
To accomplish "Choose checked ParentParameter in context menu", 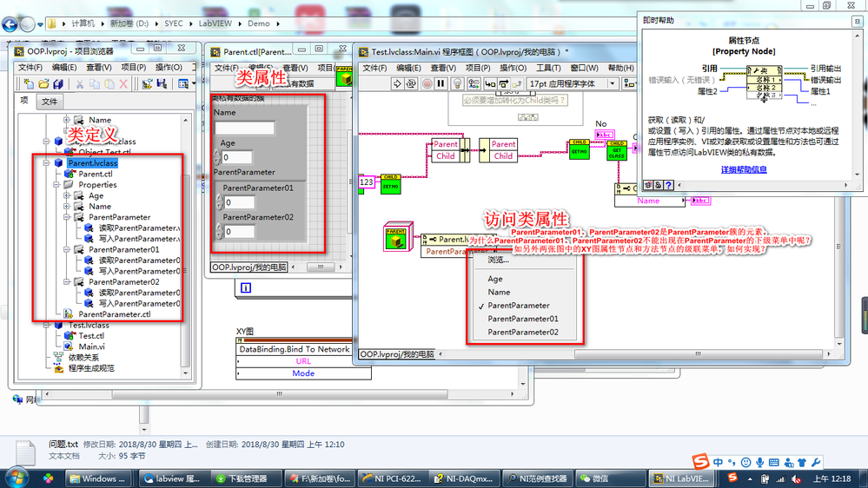I will [518, 306].
